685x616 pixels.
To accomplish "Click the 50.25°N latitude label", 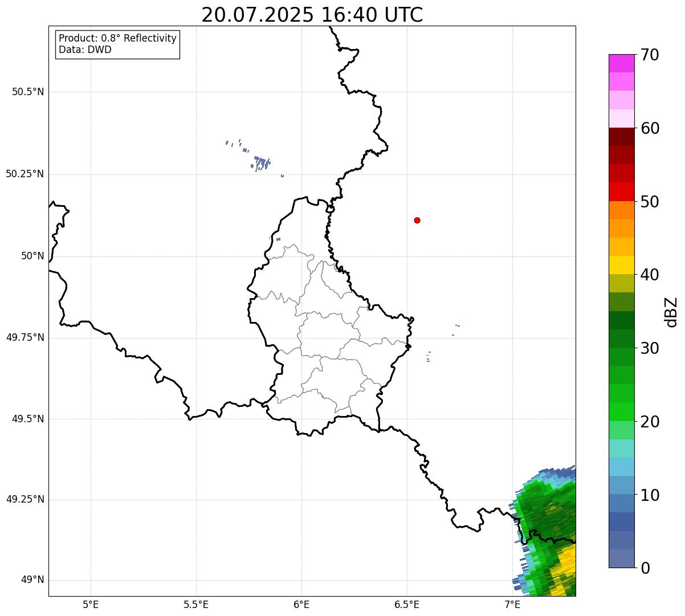I will pos(25,174).
